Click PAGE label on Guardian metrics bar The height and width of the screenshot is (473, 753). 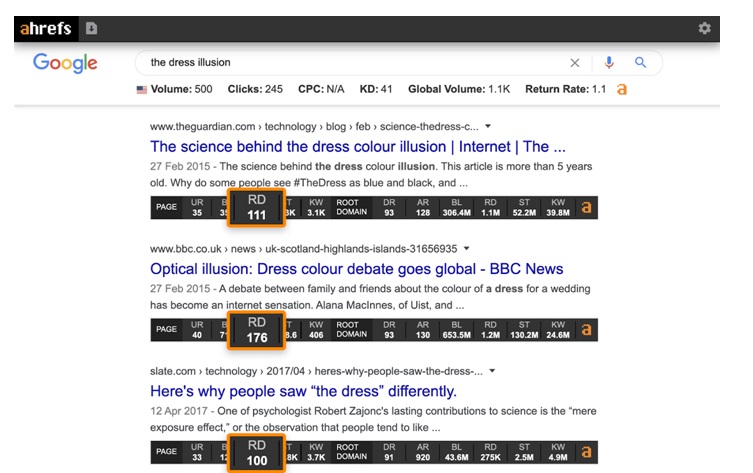coord(166,207)
